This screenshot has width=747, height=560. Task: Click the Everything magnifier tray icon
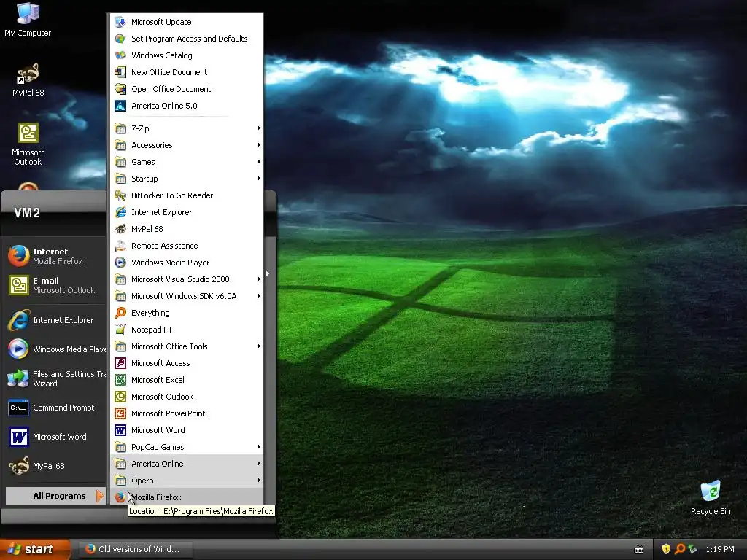680,549
